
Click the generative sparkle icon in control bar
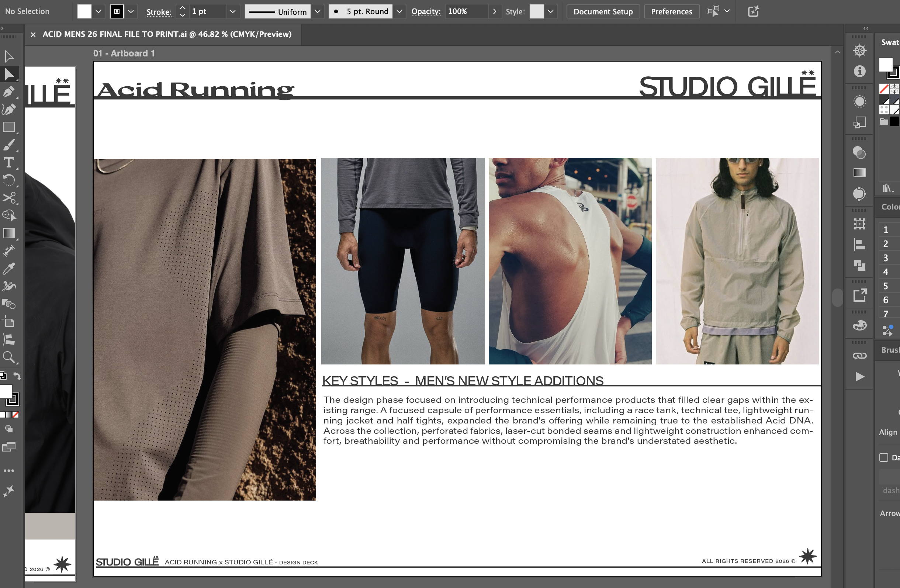click(753, 11)
